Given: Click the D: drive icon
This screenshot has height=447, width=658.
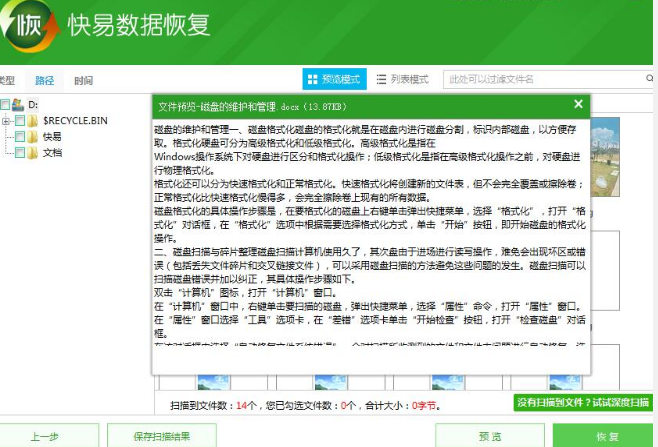Looking at the screenshot, I should click(x=17, y=104).
